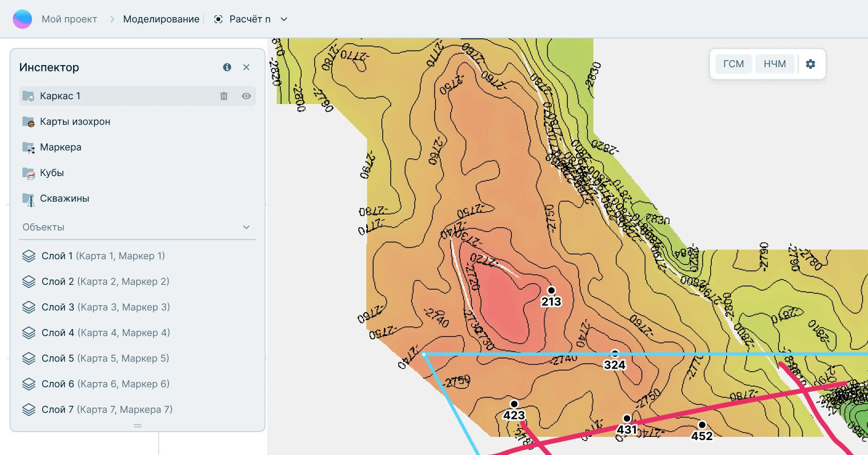Delete Каркас 1 with trash icon

(x=224, y=96)
